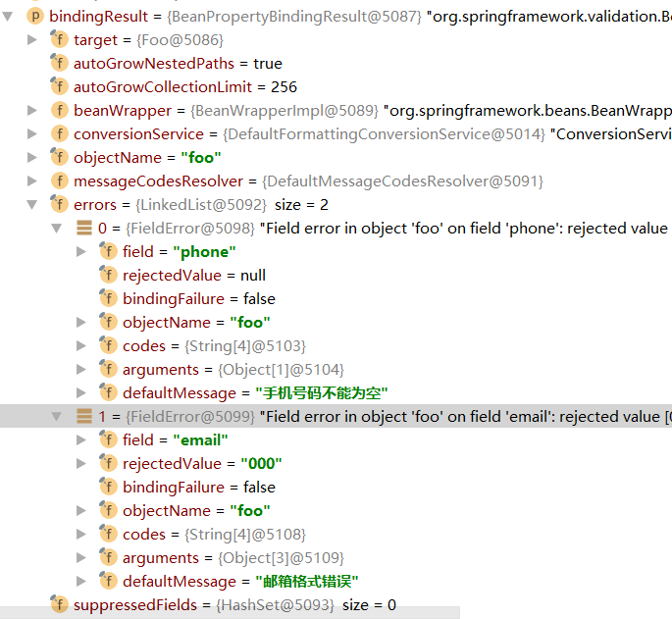Select the DefaultMessageCodesResolver@5091 value text
The image size is (672, 619).
tap(403, 181)
